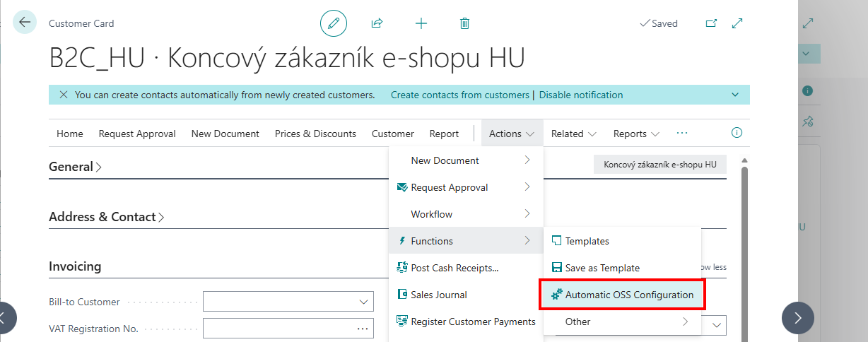Click expand icon in background pane

pyautogui.click(x=808, y=23)
